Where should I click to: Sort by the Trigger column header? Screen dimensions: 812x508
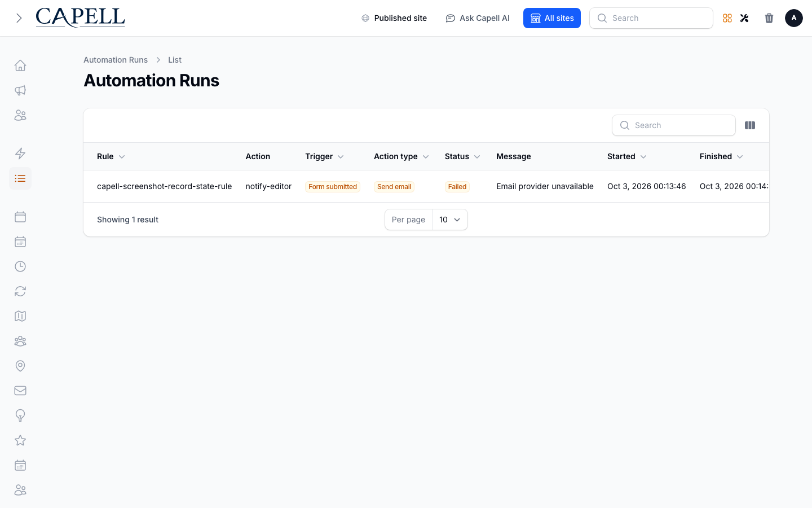(325, 156)
